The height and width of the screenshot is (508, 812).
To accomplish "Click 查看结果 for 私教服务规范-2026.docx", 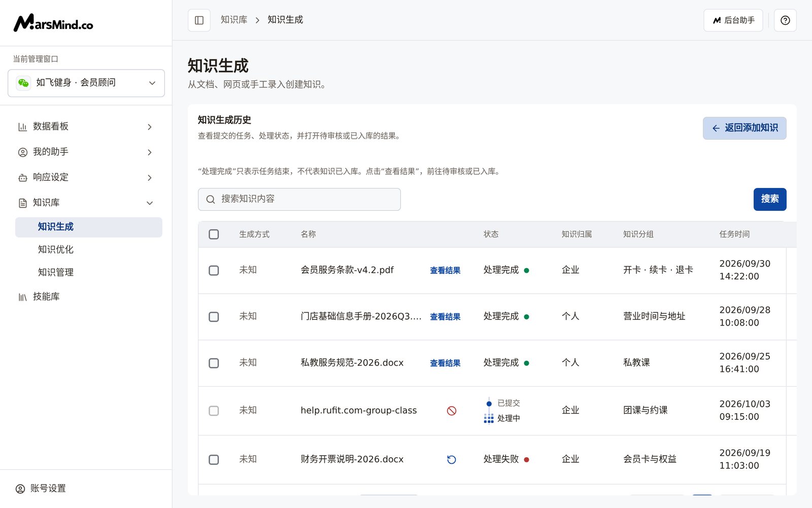I will pos(445,363).
